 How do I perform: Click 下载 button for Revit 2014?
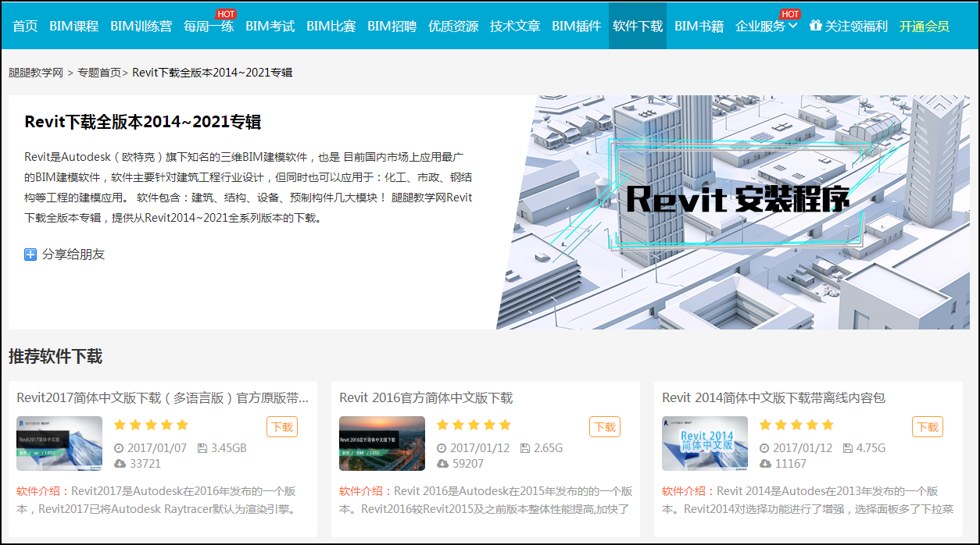click(928, 427)
